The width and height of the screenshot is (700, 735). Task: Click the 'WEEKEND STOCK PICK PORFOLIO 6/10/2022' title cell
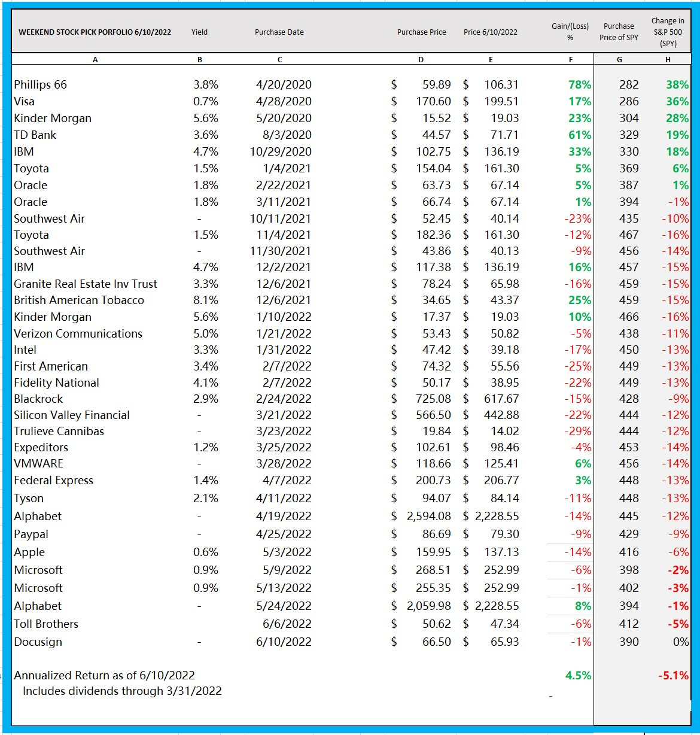(x=95, y=32)
